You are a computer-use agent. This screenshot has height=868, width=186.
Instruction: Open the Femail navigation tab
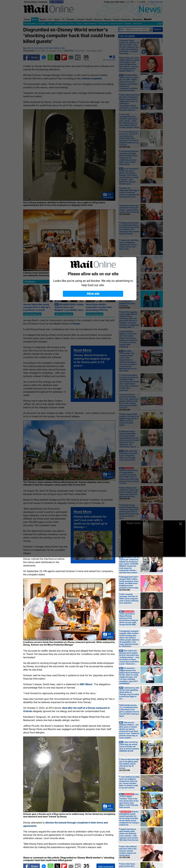[80, 20]
